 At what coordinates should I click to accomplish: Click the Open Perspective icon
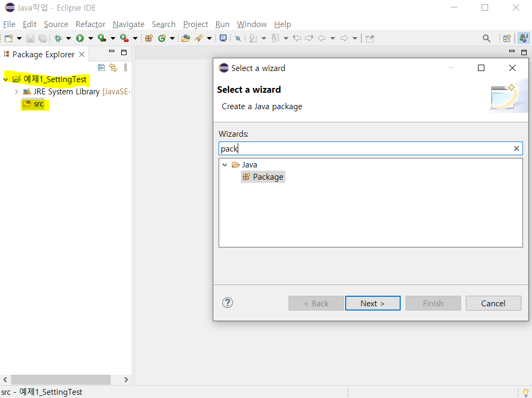coord(507,38)
